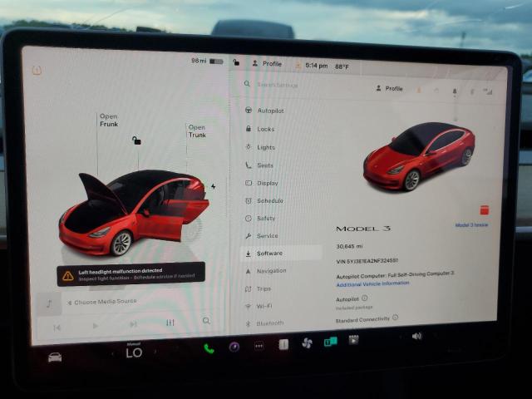This screenshot has width=532, height=399.
Task: Open the climate fan control icon
Action: [x=307, y=342]
